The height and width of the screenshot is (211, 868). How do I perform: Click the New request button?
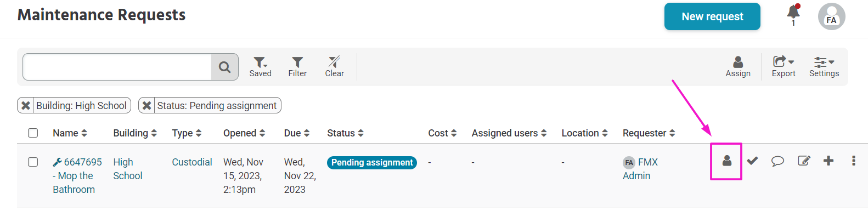[712, 16]
